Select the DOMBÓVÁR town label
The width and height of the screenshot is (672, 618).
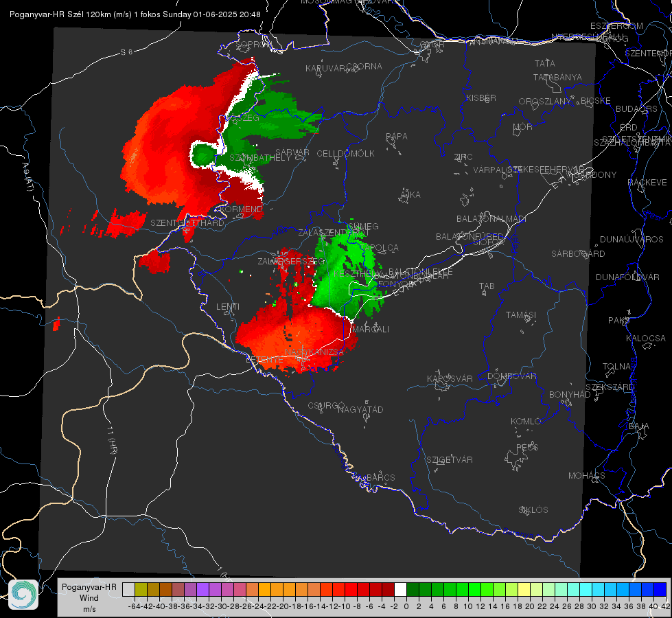tap(511, 376)
